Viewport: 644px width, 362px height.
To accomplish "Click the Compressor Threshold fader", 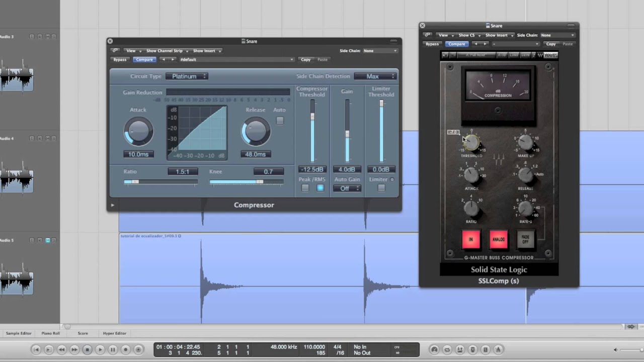I will pyautogui.click(x=312, y=117).
